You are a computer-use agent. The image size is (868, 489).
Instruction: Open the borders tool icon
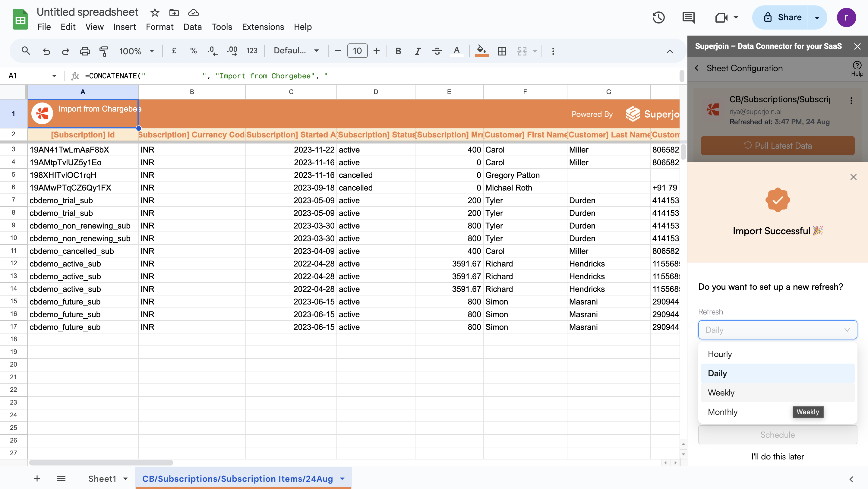click(x=502, y=51)
